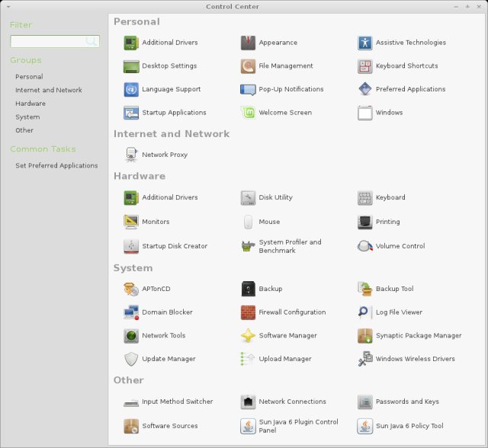Jump to Internet and Network group in sidebar
This screenshot has height=448, width=488.
coord(49,90)
